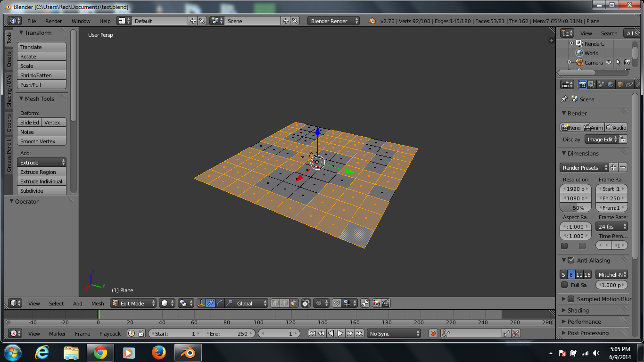Toggle the snap onto itself icon
This screenshot has width=644, height=362.
tap(364, 303)
